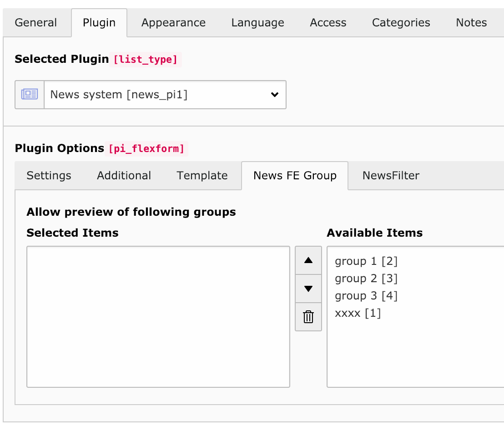This screenshot has height=426, width=504.
Task: Switch to the Template tab
Action: tap(202, 176)
